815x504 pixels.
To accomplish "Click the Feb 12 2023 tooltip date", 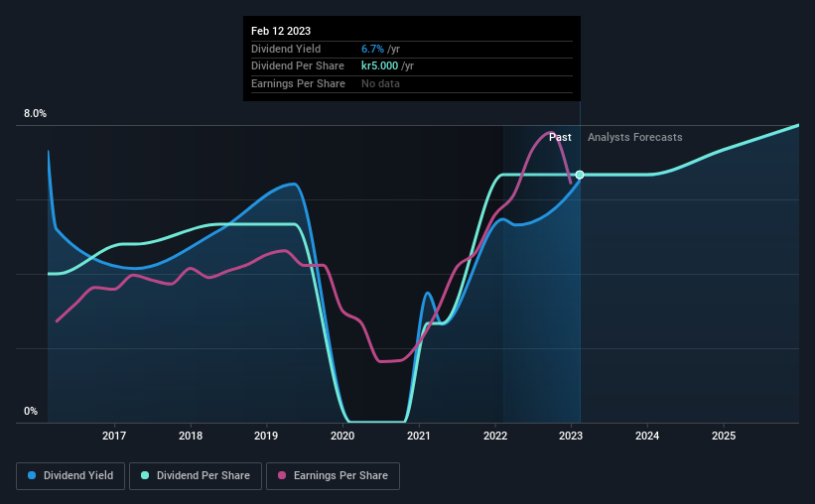I will [x=281, y=31].
